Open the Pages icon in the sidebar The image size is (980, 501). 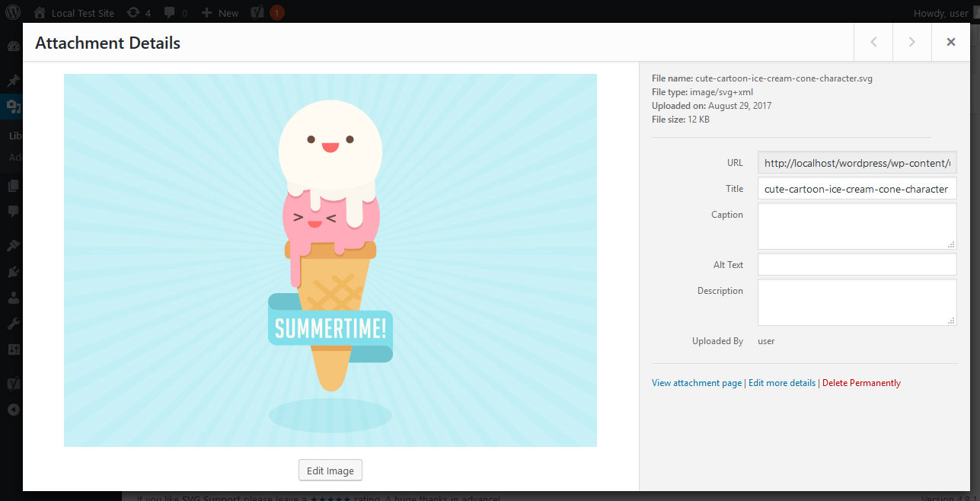(11, 185)
